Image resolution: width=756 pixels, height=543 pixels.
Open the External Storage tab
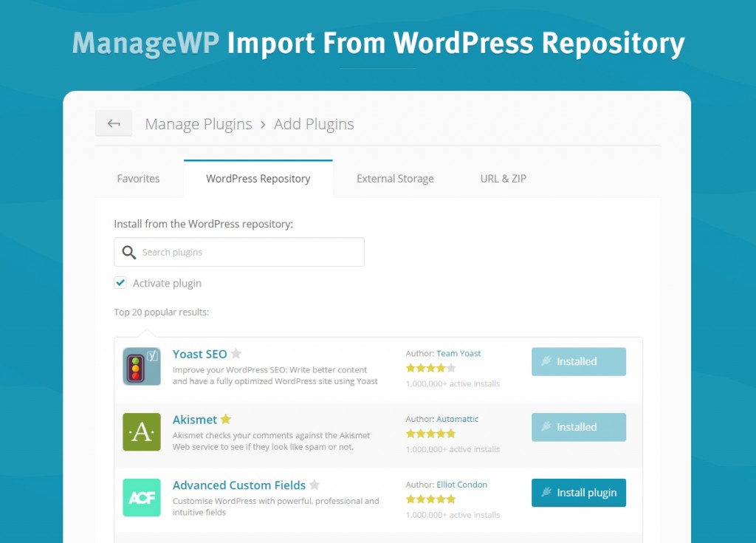(395, 179)
